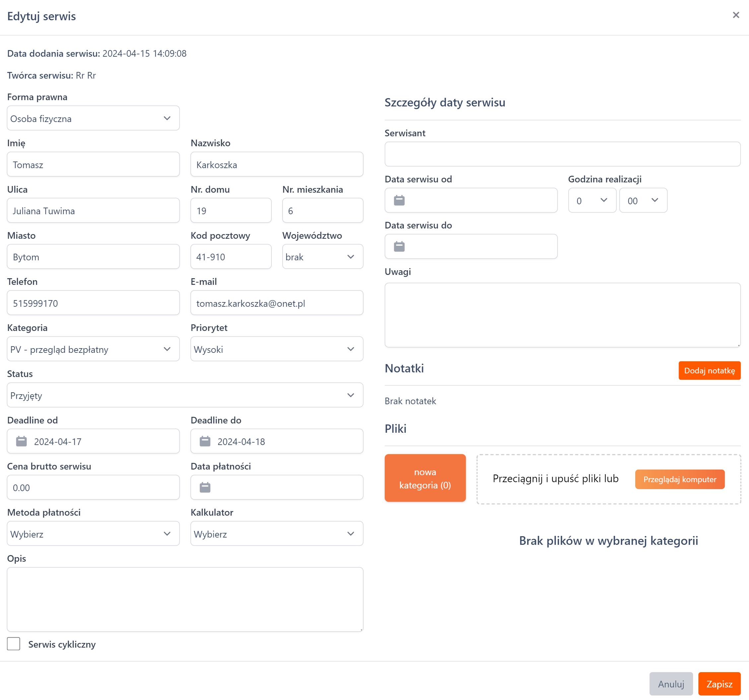Save changes with the Zapisz button

(x=719, y=684)
